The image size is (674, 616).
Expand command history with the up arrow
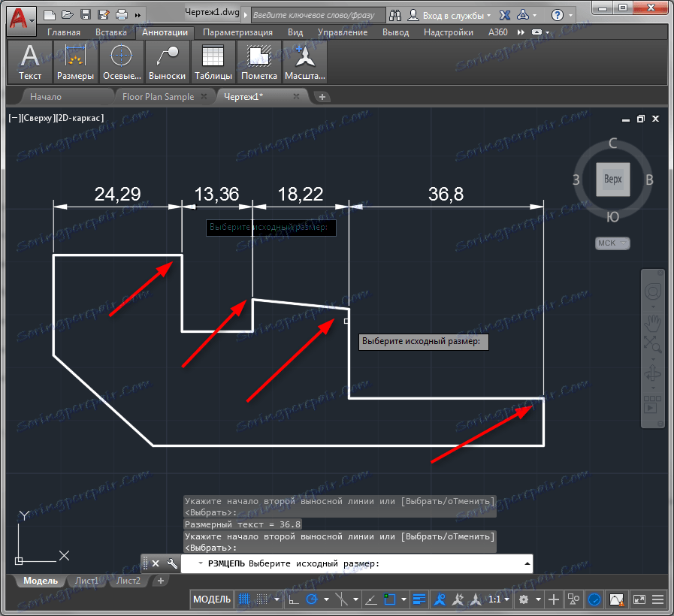click(x=527, y=563)
